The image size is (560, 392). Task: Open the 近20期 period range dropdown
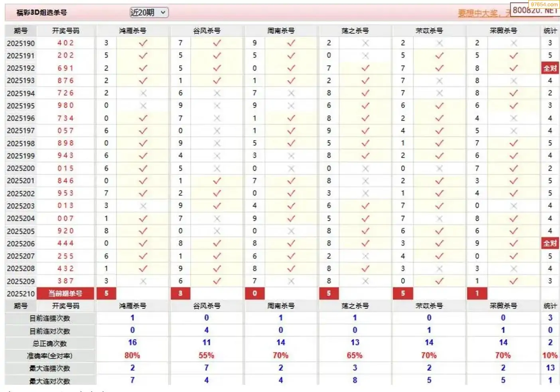(x=149, y=13)
